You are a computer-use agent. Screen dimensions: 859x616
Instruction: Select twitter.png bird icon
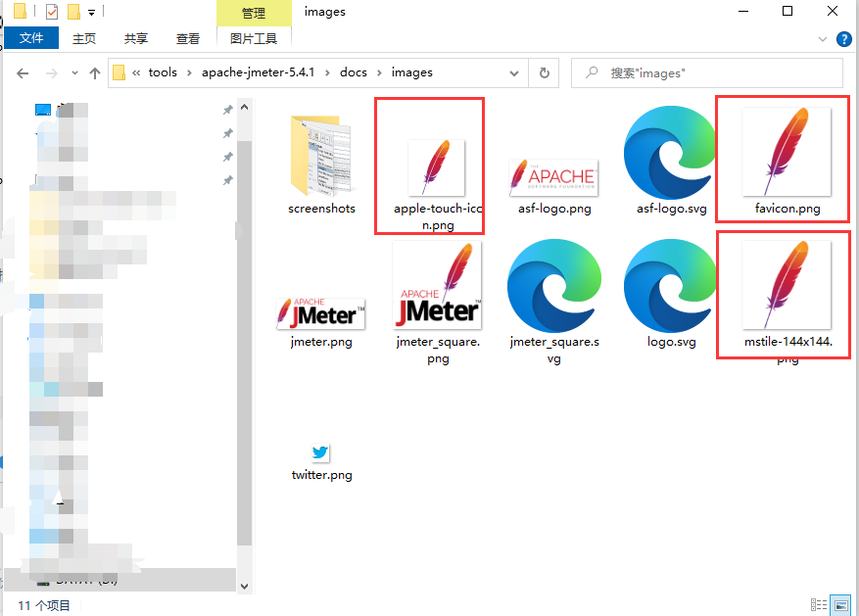pos(320,452)
